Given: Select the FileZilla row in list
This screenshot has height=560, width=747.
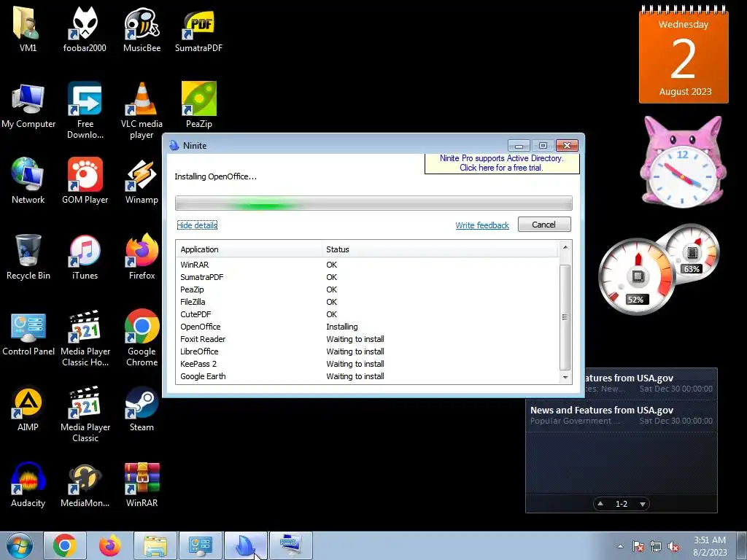Looking at the screenshot, I should 367,302.
